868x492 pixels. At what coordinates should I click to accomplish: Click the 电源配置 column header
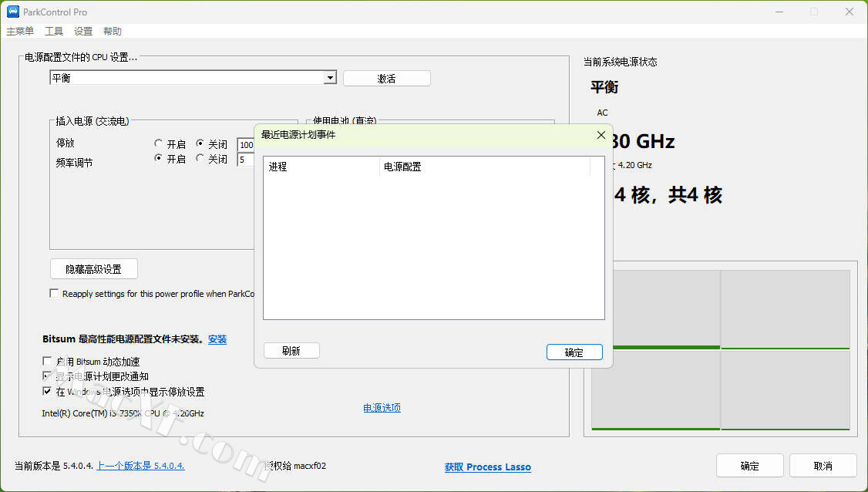click(484, 167)
